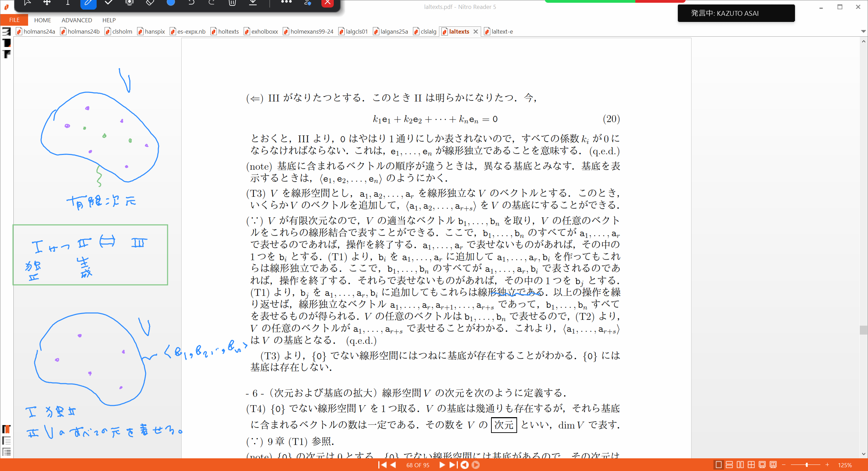Click the scrollbar down arrow
This screenshot has height=471, width=868.
(863, 454)
